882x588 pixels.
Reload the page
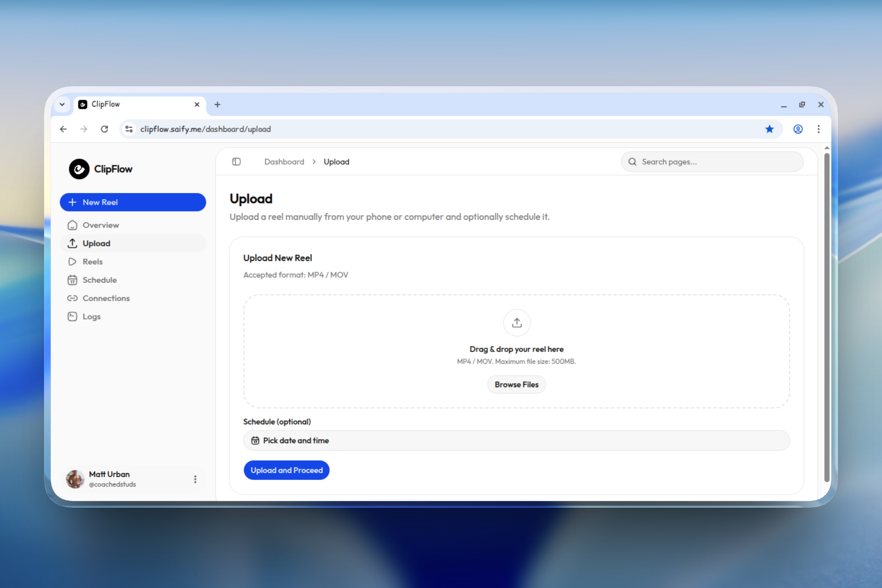click(x=104, y=129)
